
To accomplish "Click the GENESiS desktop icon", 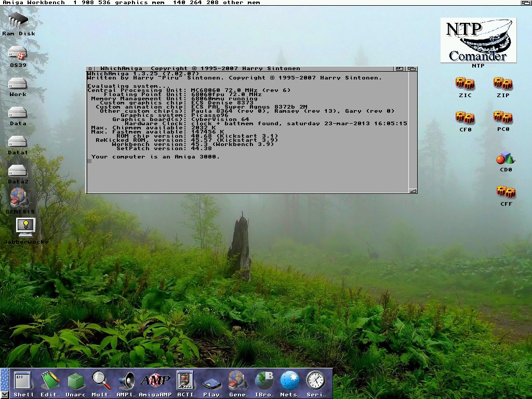I will (x=19, y=197).
